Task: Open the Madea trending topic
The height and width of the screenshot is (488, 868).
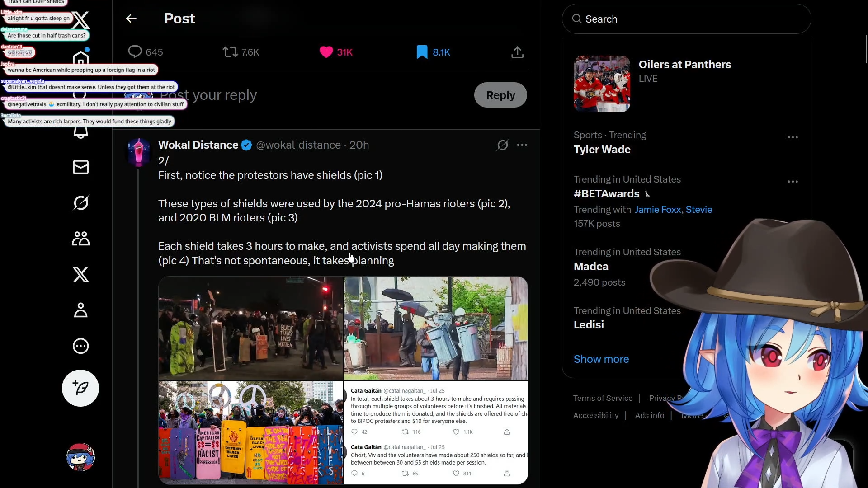Action: tap(591, 267)
